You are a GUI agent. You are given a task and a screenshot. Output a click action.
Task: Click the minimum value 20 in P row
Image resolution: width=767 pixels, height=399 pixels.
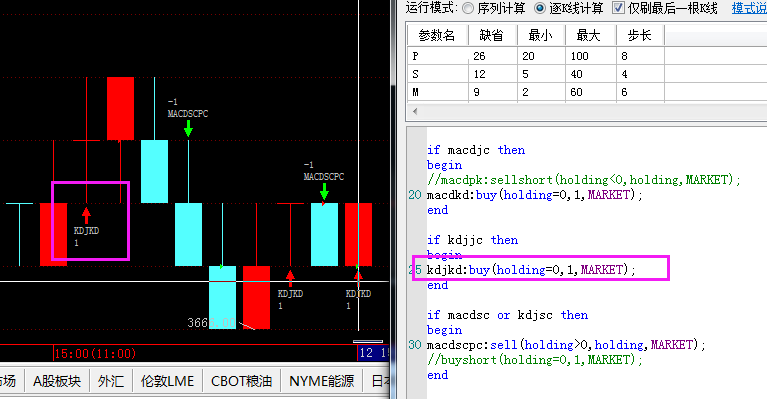point(528,56)
